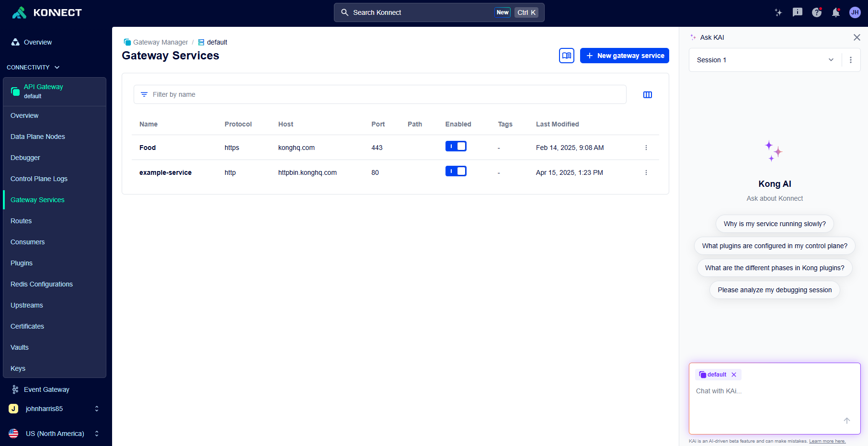
Task: Open the help question mark icon
Action: (x=816, y=12)
